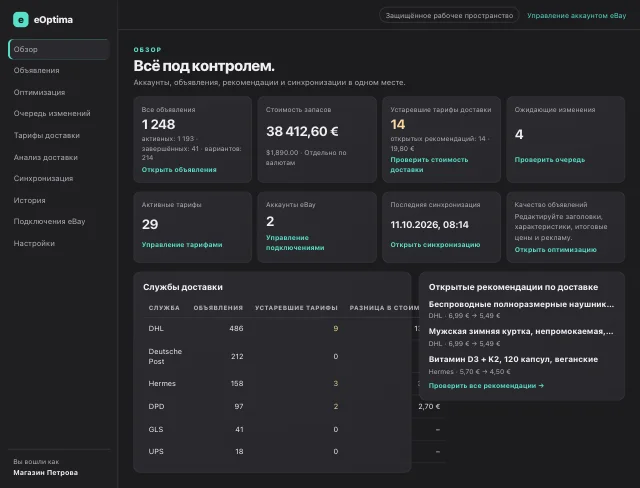The width and height of the screenshot is (640, 488).
Task: Open Беспроводные полноразмерные наушники recommendation
Action: [521, 304]
